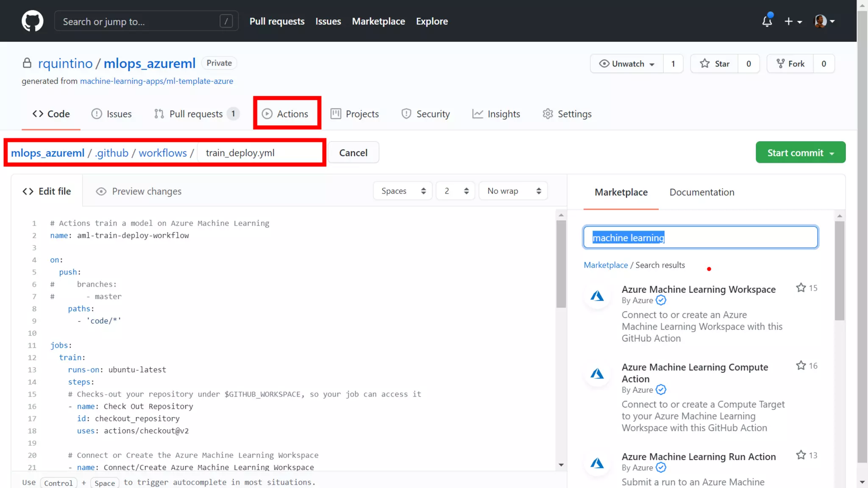The width and height of the screenshot is (868, 488).
Task: Click the Azure logo for Workspace action
Action: click(597, 296)
